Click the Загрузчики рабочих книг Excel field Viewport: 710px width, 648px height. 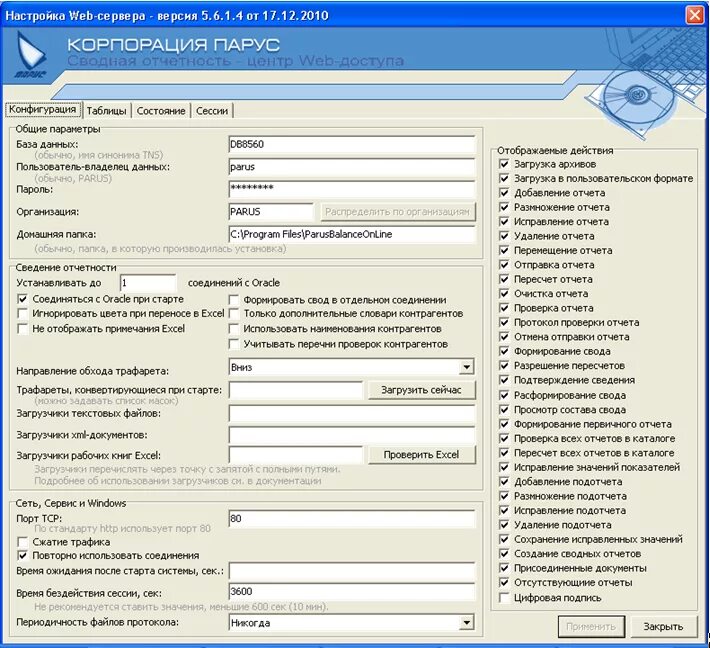(296, 456)
